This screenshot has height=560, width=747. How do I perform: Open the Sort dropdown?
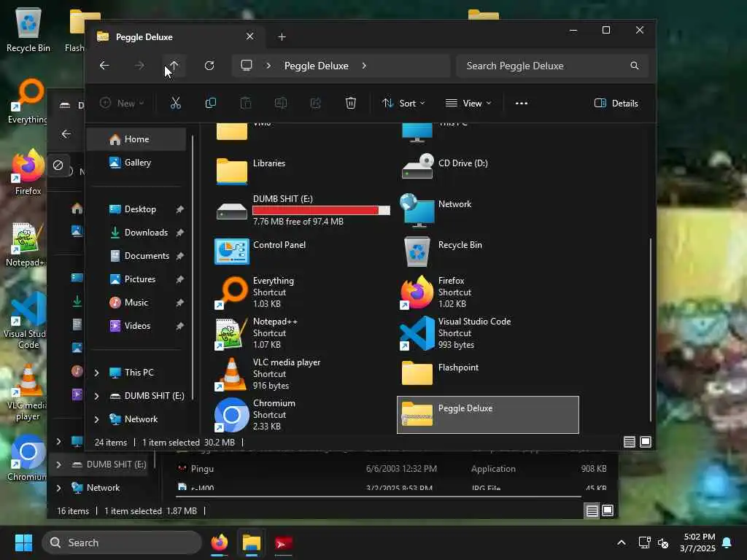[x=403, y=103]
